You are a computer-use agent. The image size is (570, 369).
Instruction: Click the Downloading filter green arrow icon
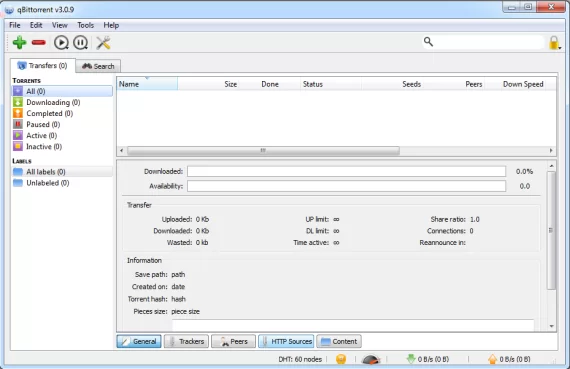tap(18, 103)
